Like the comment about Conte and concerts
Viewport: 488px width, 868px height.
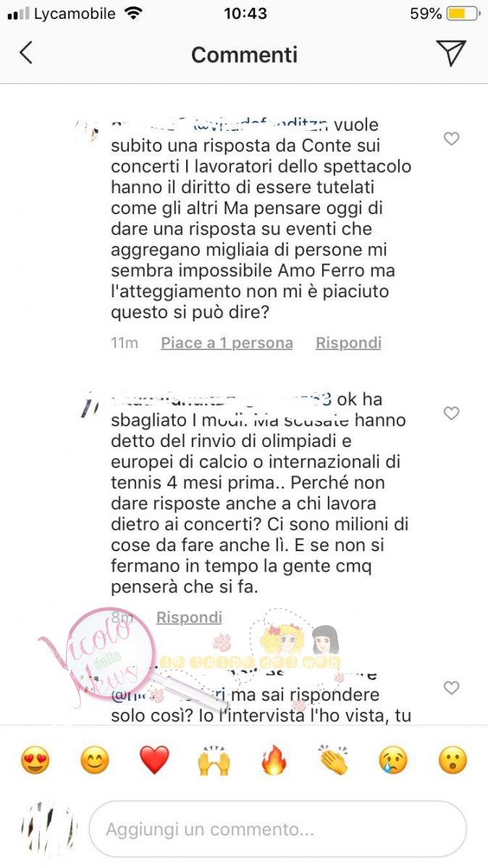pyautogui.click(x=451, y=139)
